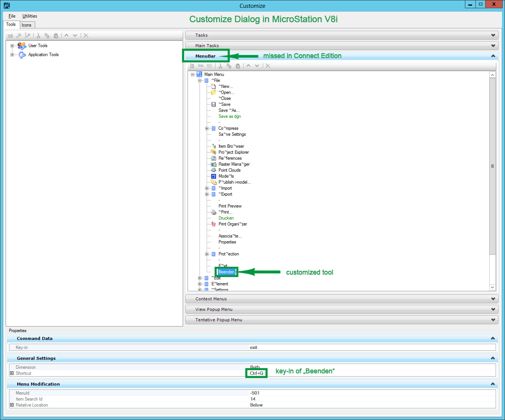
Task: Expand the Context Menus panel
Action: (x=493, y=299)
